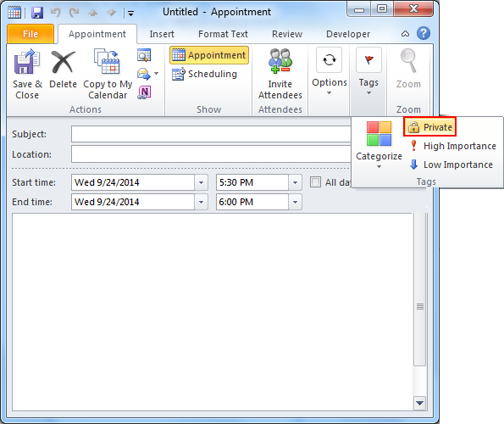
Task: Click the End time date field
Action: point(133,202)
